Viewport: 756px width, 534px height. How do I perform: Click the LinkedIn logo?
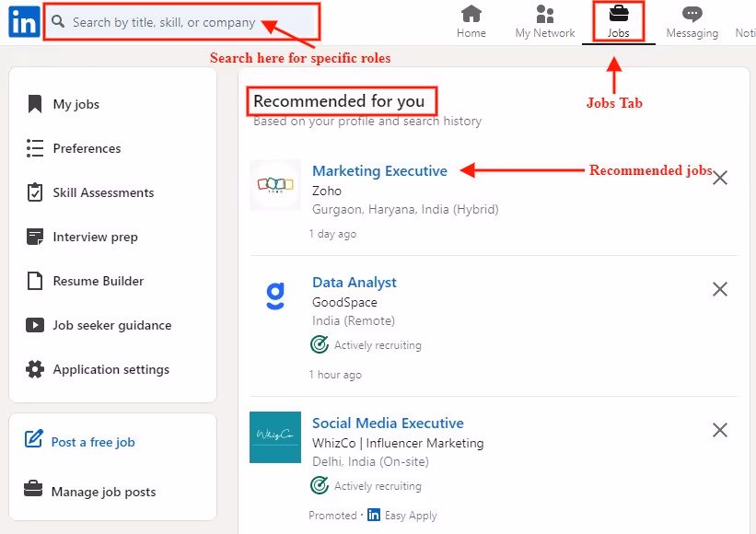(23, 21)
